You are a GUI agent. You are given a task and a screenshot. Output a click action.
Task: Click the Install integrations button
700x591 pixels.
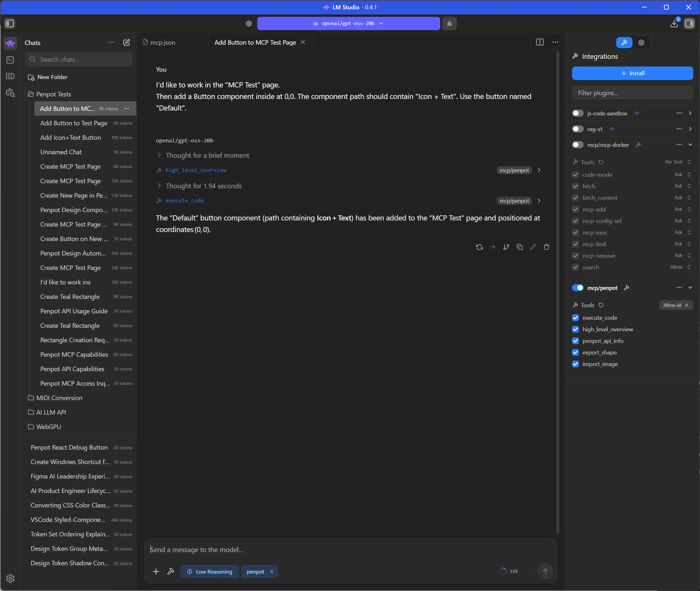click(x=632, y=73)
